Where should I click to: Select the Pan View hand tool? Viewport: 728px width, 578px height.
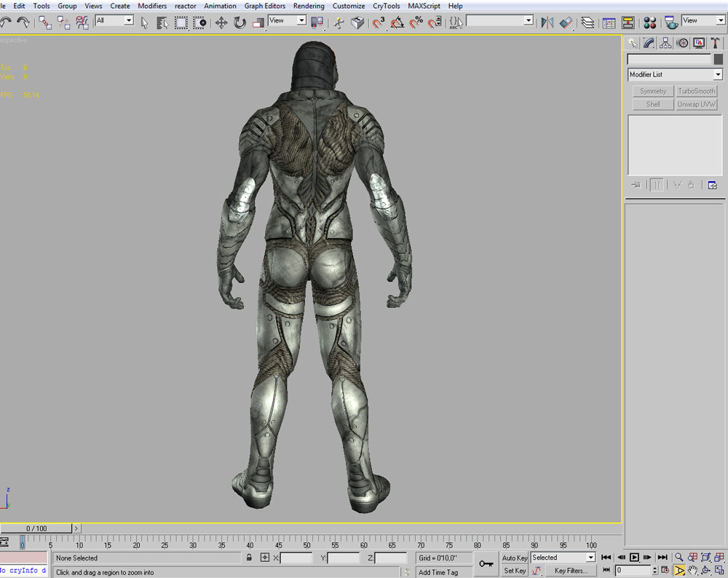[x=693, y=571]
